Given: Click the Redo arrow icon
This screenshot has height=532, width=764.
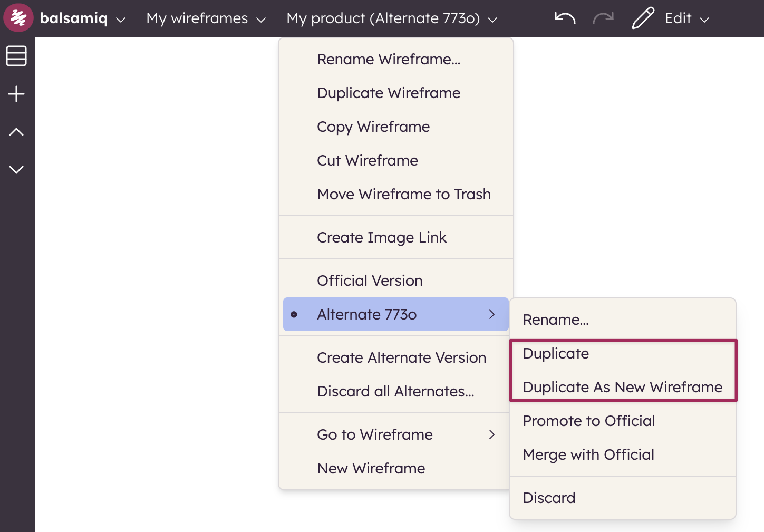Looking at the screenshot, I should [603, 18].
